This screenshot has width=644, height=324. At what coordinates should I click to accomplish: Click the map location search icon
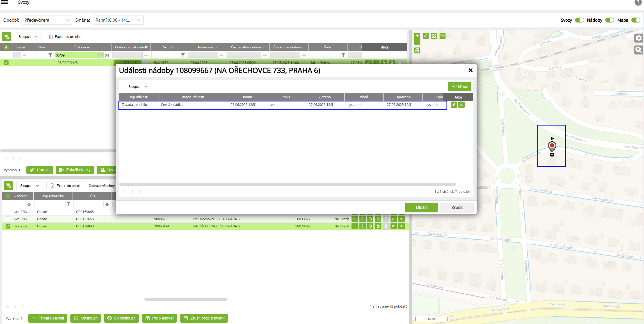click(x=639, y=50)
